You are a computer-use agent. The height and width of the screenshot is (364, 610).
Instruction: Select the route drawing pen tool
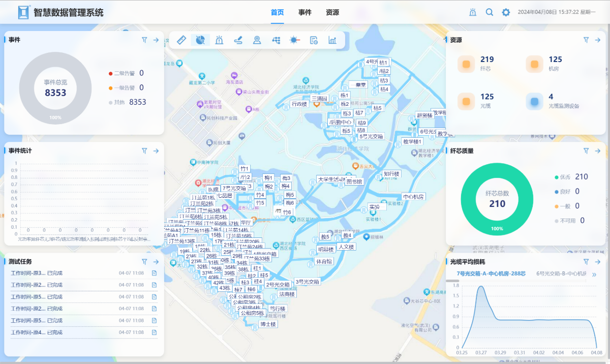pos(238,40)
